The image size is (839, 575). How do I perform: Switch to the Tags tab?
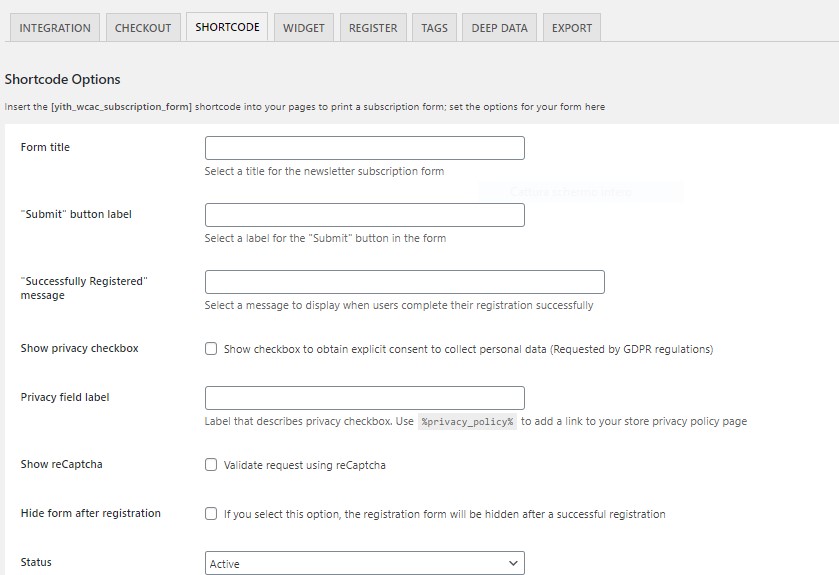[434, 28]
